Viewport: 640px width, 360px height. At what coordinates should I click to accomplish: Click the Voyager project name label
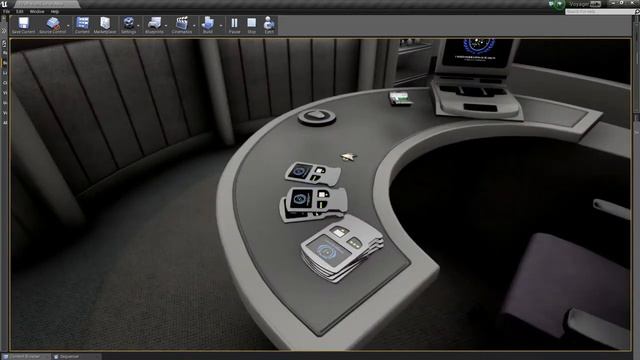579,4
